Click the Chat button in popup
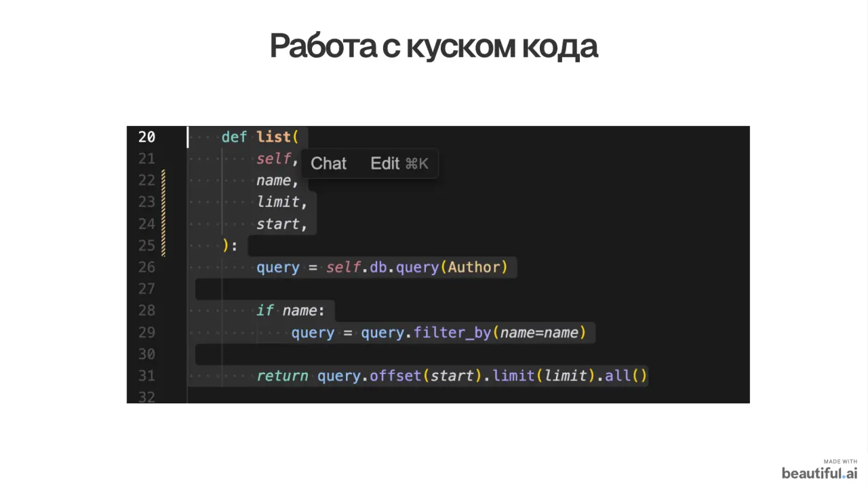The height and width of the screenshot is (488, 868). [x=328, y=163]
